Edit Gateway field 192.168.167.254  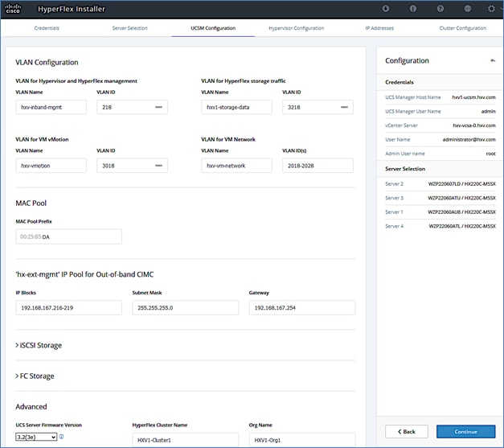tap(302, 308)
